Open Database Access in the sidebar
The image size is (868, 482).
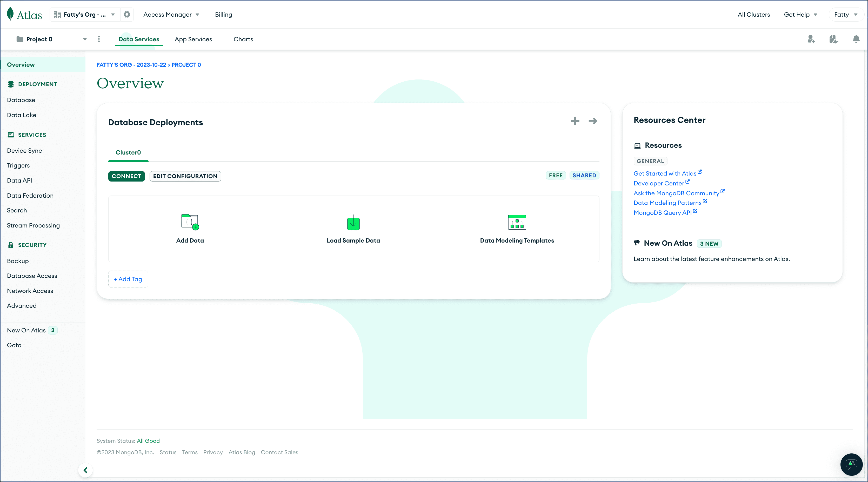pos(32,276)
